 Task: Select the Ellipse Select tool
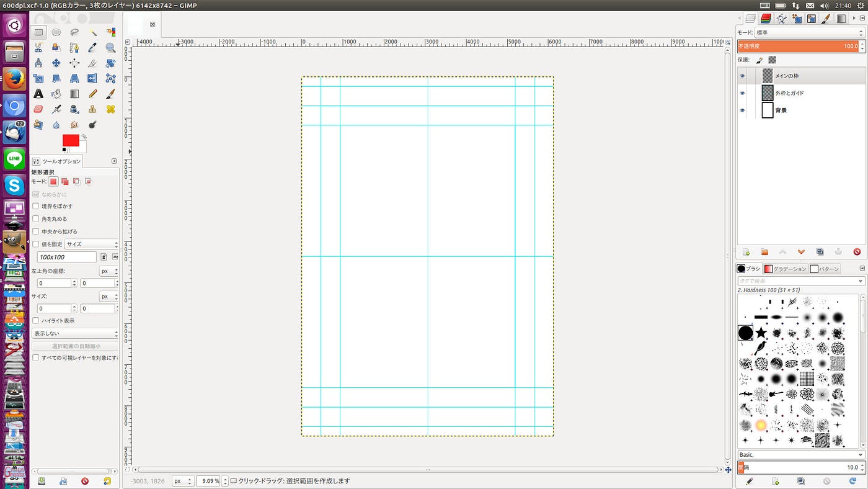click(56, 32)
